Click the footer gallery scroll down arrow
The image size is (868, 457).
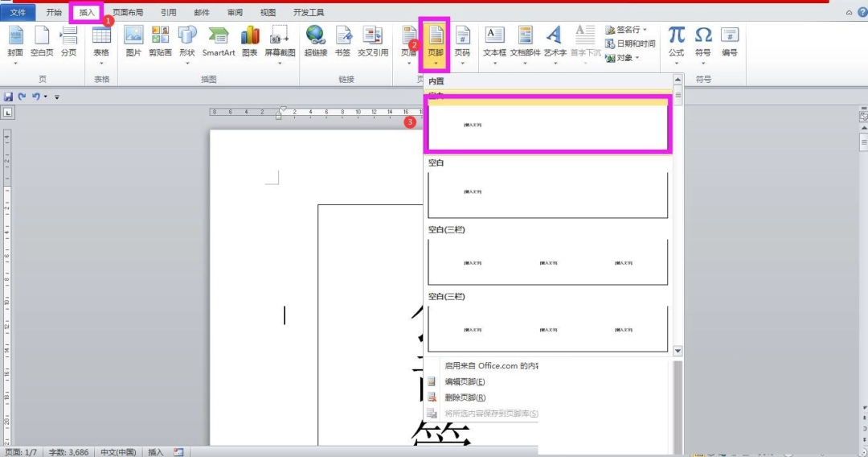tap(678, 351)
